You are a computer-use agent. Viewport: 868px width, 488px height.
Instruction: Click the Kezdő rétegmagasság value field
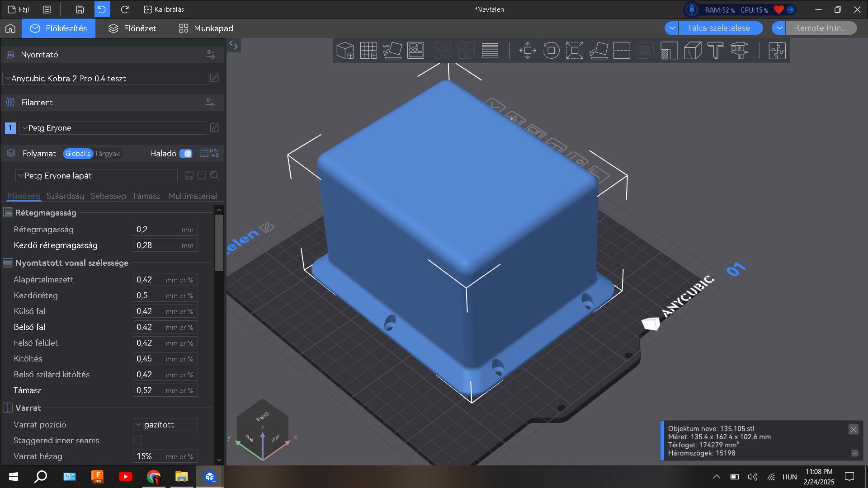tap(165, 245)
